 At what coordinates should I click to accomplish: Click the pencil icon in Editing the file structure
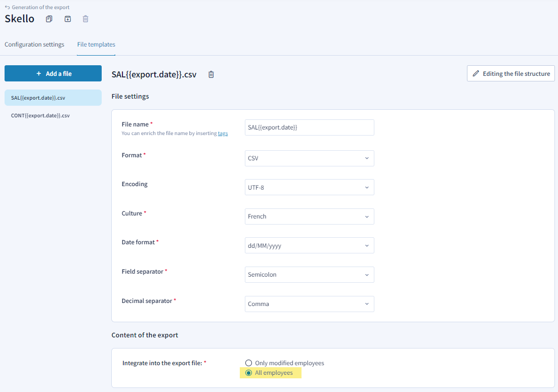[476, 74]
